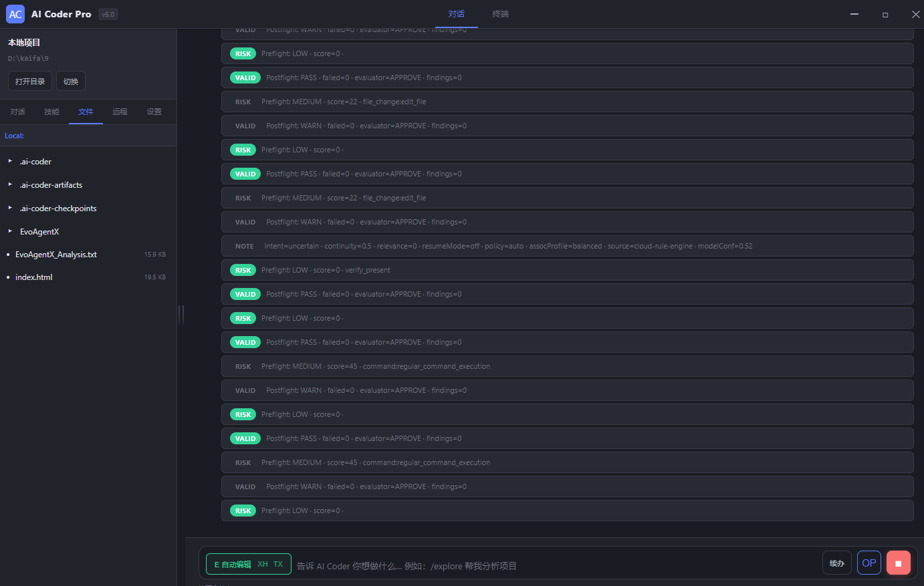Click the AC logo icon
This screenshot has width=924, height=586.
point(15,14)
